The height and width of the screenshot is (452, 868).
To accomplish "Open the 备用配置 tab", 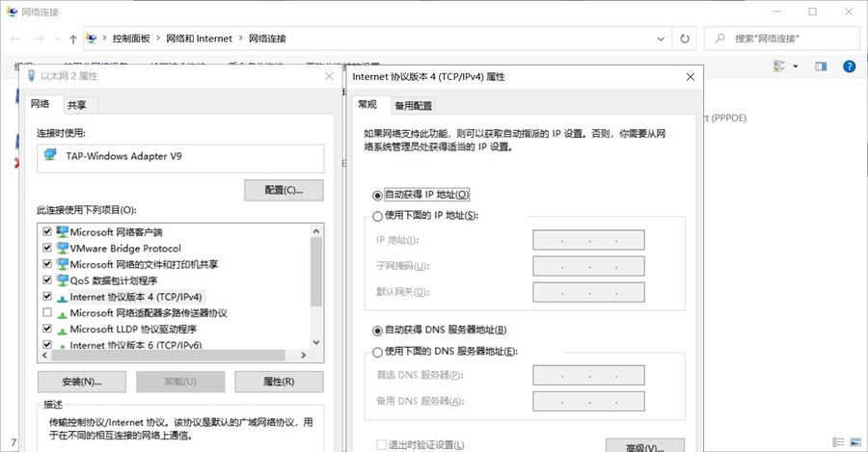I will pyautogui.click(x=413, y=105).
